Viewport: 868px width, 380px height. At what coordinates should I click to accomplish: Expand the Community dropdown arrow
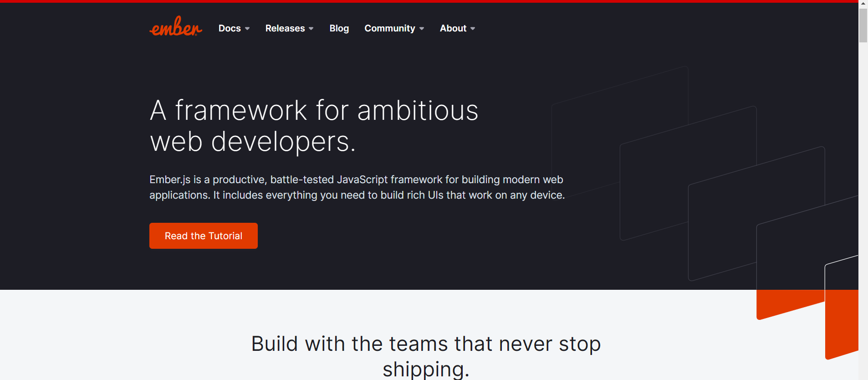422,29
